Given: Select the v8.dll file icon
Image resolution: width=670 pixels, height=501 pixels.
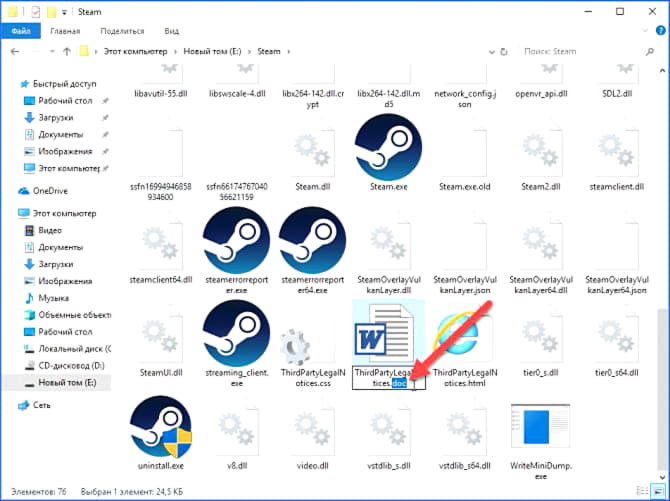Looking at the screenshot, I should 236,430.
